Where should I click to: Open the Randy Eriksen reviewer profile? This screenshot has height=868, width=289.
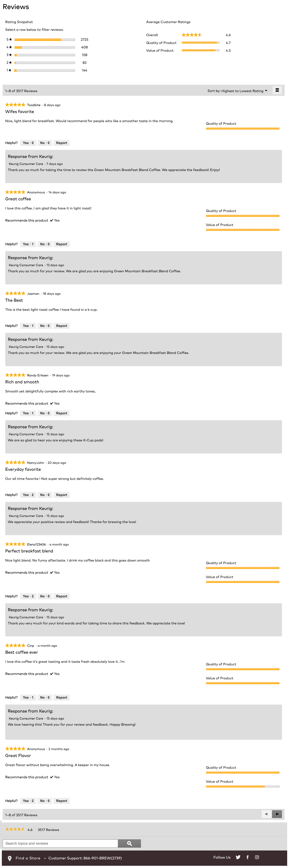[38, 375]
